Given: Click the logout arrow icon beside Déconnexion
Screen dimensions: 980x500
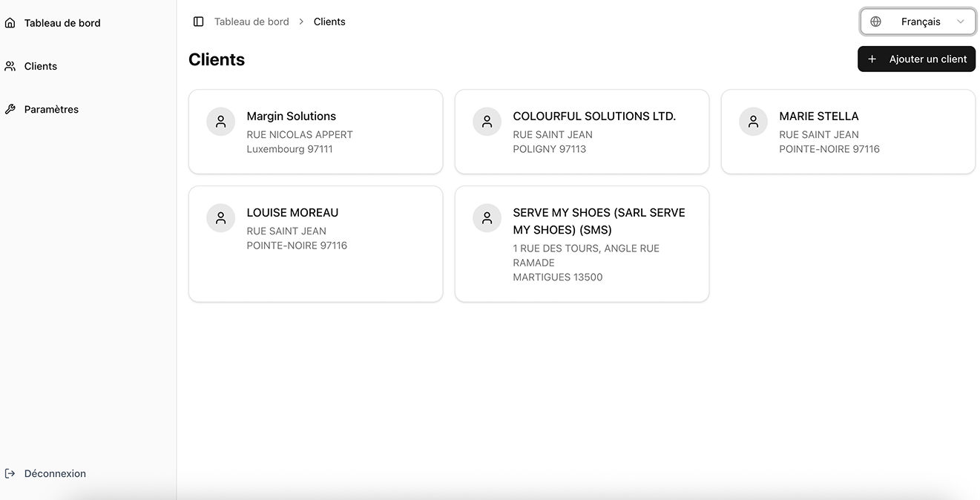Looking at the screenshot, I should [x=10, y=473].
